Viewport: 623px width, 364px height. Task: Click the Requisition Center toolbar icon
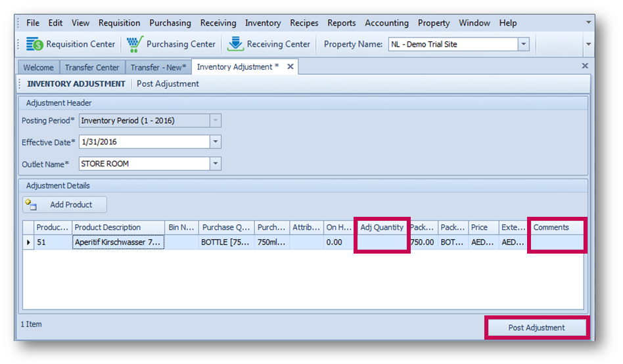[x=34, y=45]
